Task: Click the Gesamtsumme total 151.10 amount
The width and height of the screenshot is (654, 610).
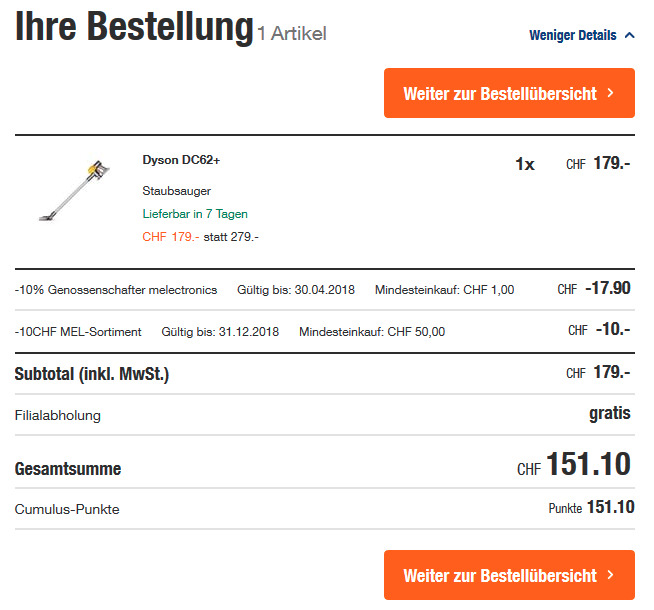Action: pos(588,465)
